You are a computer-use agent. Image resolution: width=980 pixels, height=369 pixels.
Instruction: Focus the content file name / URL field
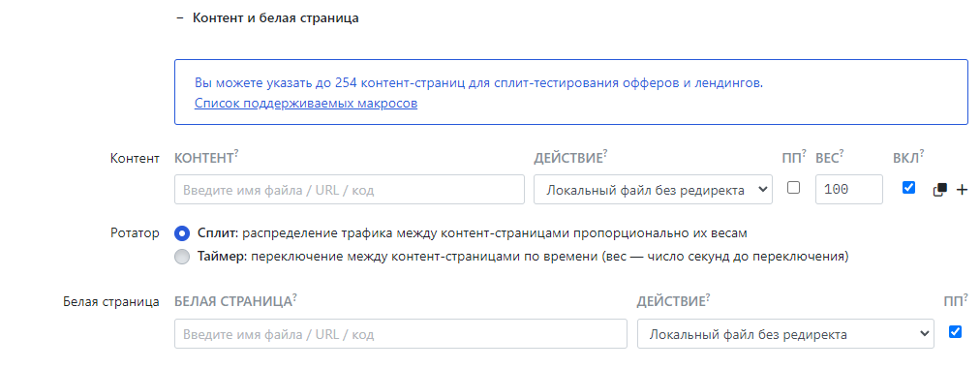(x=350, y=190)
